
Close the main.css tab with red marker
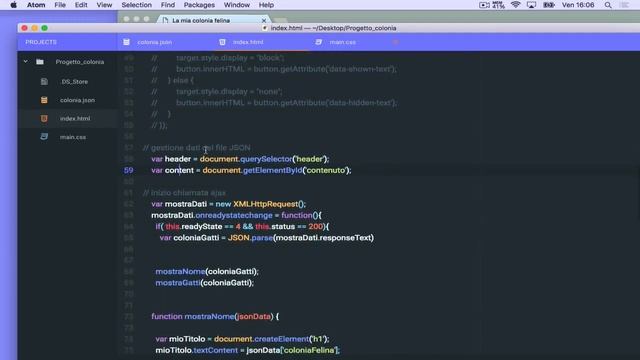395,42
